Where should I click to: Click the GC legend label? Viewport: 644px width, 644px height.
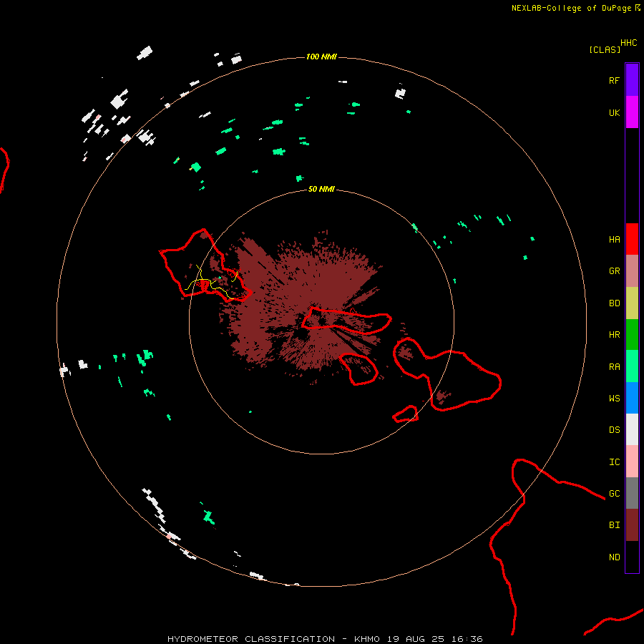coord(614,493)
